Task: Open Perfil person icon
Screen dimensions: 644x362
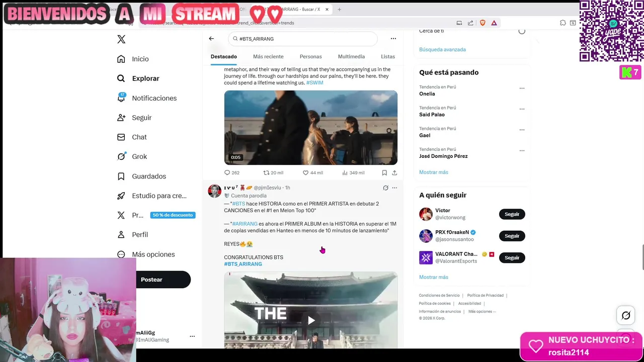Action: 121,235
